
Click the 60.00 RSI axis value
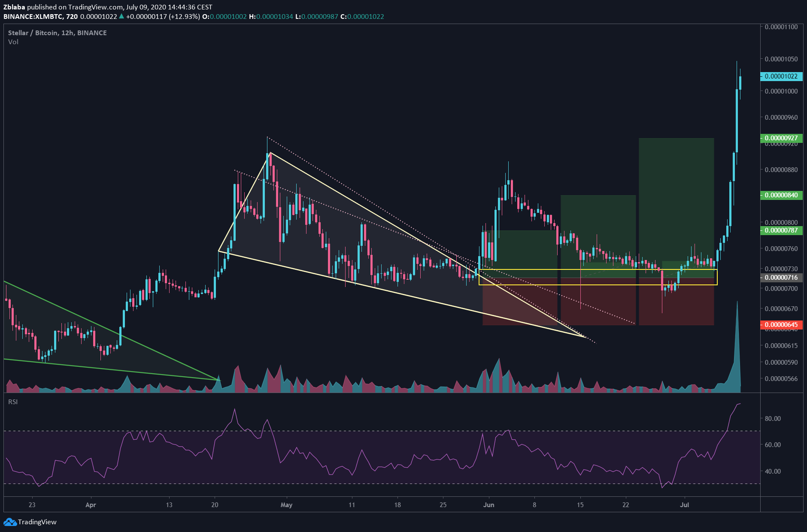[773, 444]
